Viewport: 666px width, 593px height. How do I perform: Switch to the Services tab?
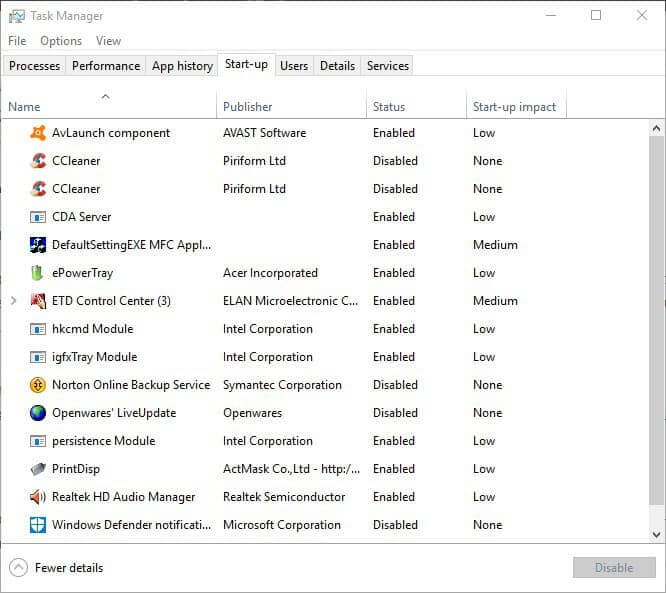click(x=387, y=66)
